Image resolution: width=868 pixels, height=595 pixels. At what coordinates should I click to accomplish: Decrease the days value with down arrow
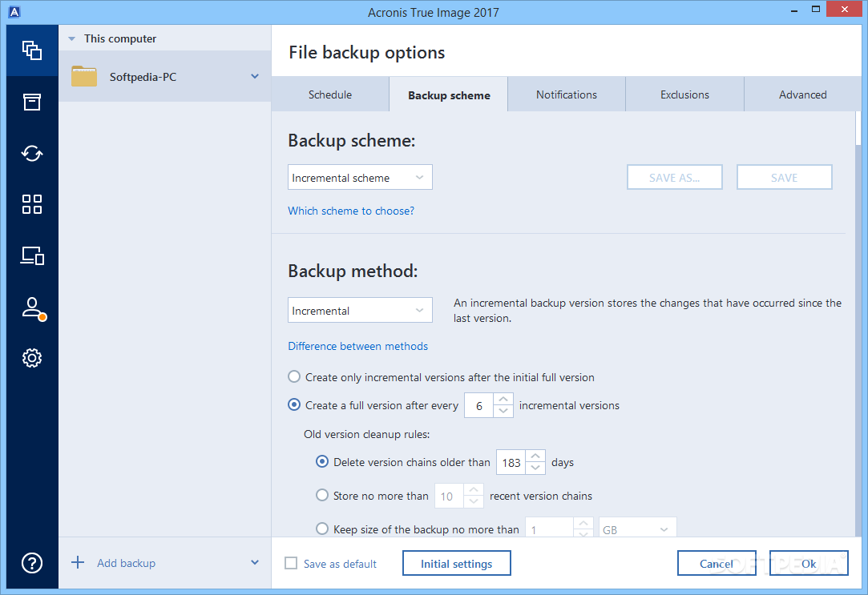(535, 468)
